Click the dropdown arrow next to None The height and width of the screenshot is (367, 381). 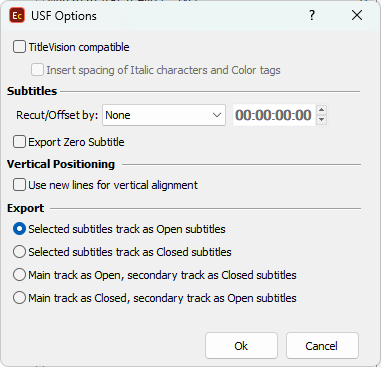click(x=217, y=115)
